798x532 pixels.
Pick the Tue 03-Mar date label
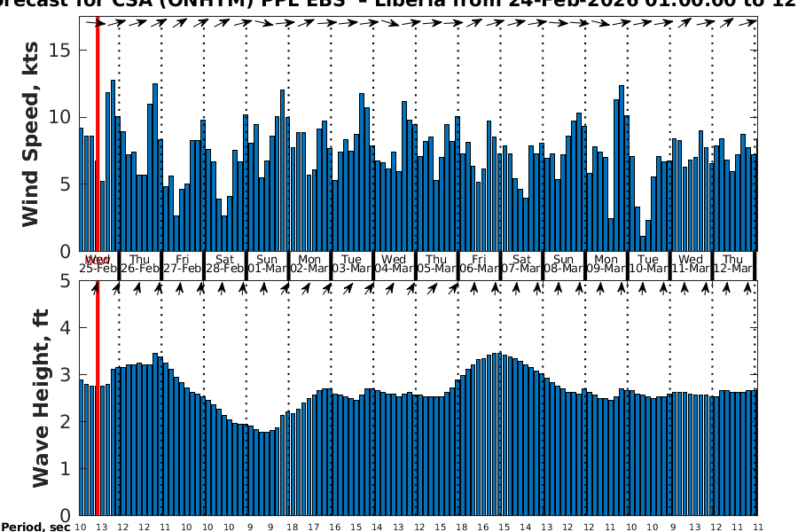coord(352,263)
